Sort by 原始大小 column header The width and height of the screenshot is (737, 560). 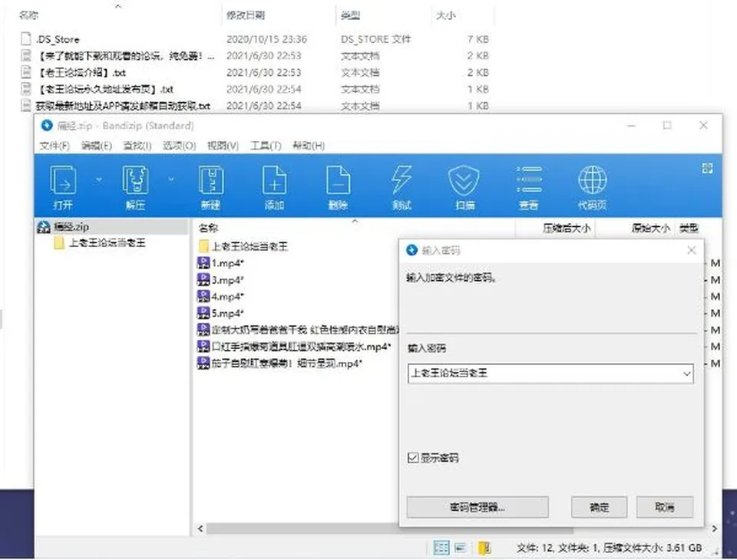pyautogui.click(x=650, y=229)
